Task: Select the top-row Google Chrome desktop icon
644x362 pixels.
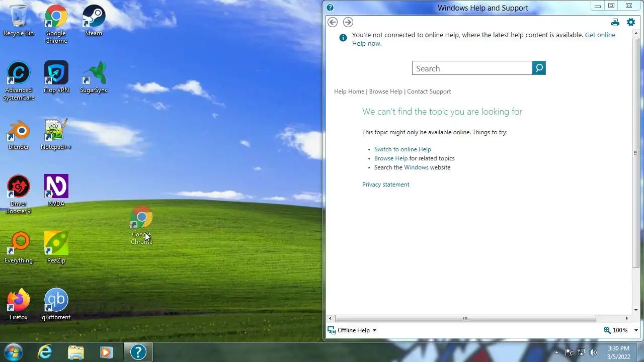Action: click(56, 24)
